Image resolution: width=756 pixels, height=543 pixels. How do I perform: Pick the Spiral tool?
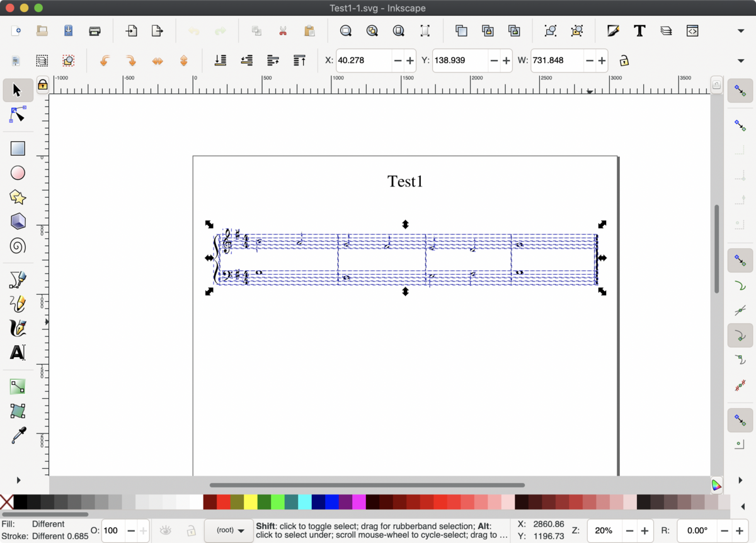tap(18, 246)
